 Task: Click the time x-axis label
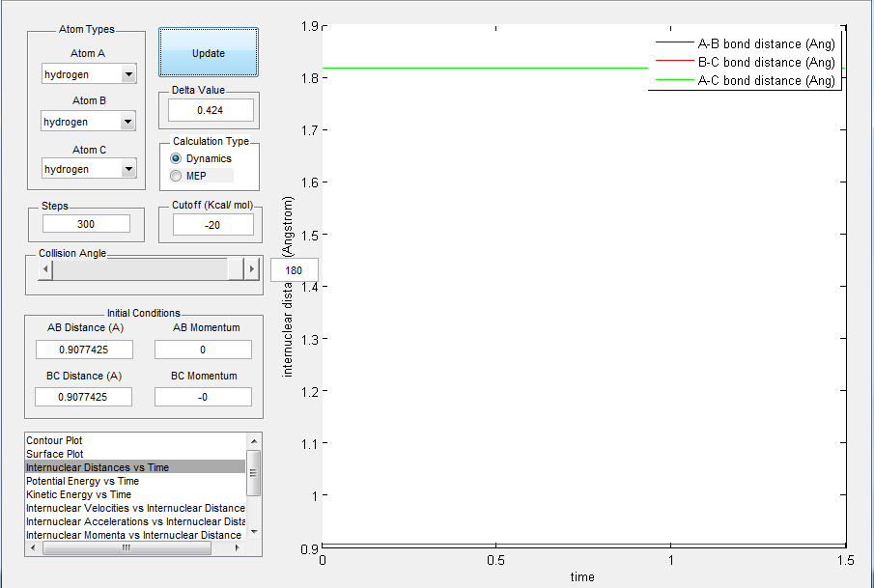[x=582, y=576]
